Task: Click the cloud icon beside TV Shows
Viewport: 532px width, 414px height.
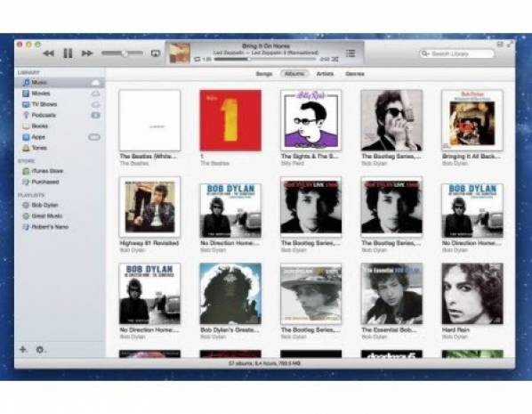Action: point(96,104)
